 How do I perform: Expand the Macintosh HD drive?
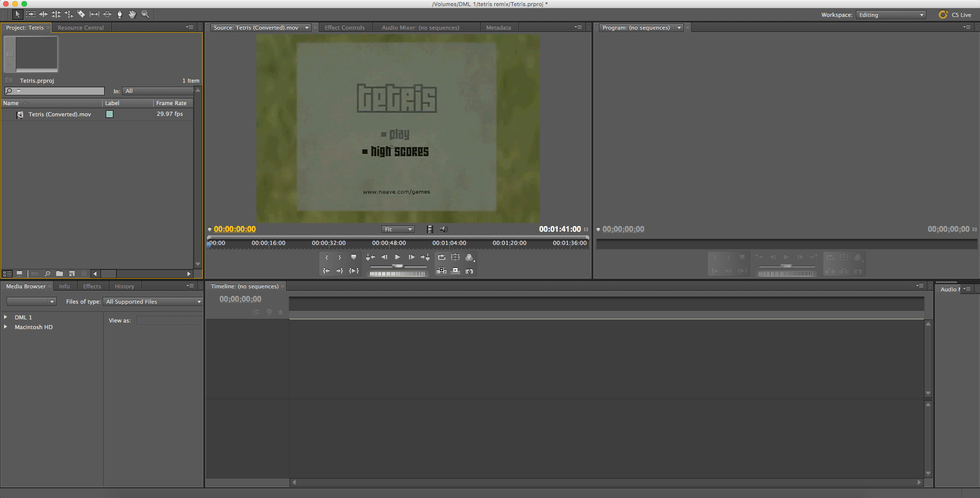6,327
